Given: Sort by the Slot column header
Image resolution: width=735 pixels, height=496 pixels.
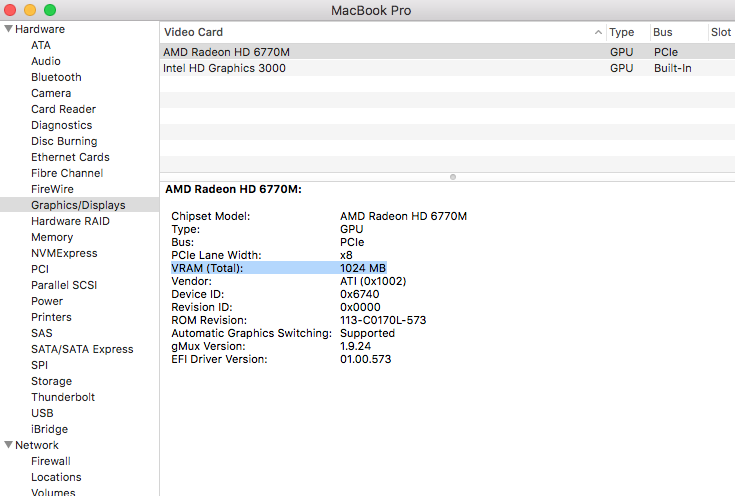Looking at the screenshot, I should point(720,32).
